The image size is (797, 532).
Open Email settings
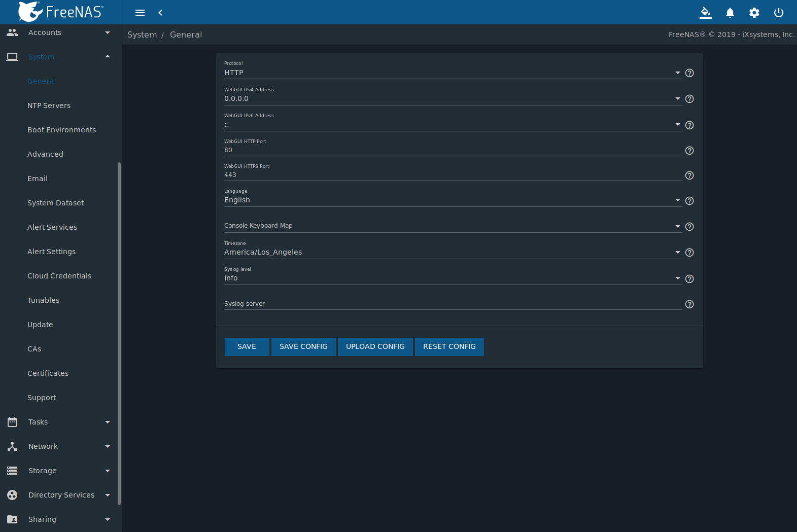click(38, 179)
